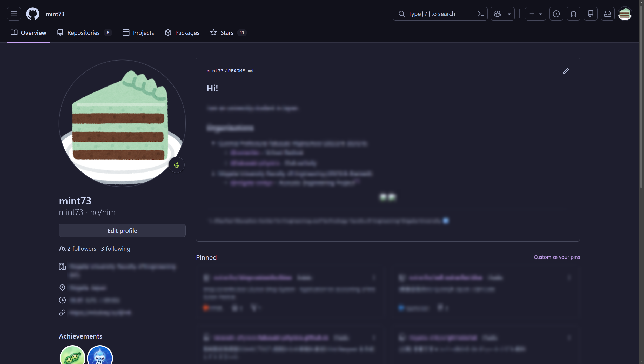Open the user avatar menu in header
The image size is (644, 364).
point(625,14)
